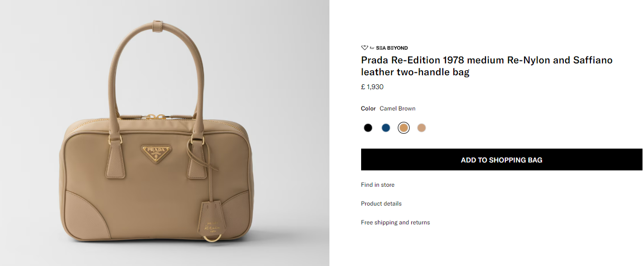Image resolution: width=644 pixels, height=266 pixels.
Task: Expand the Product details section
Action: click(x=381, y=204)
